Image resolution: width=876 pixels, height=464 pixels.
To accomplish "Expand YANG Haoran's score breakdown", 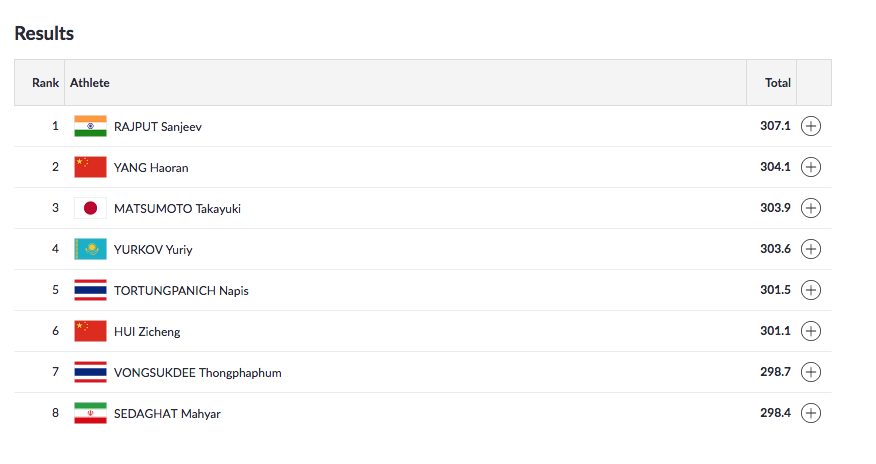I will pos(811,167).
